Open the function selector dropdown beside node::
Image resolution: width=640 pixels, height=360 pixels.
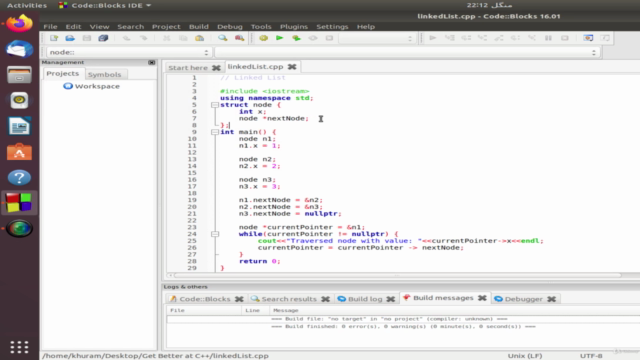(407, 52)
